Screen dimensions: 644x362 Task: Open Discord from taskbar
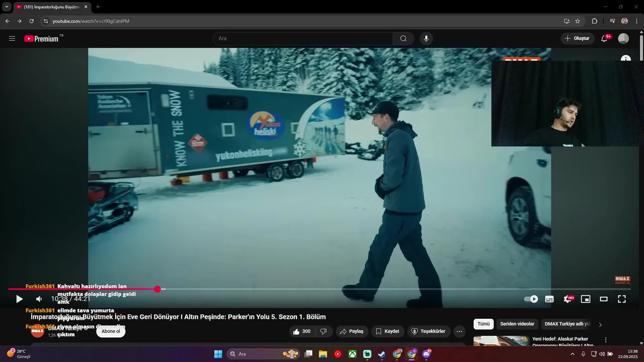pos(427,354)
